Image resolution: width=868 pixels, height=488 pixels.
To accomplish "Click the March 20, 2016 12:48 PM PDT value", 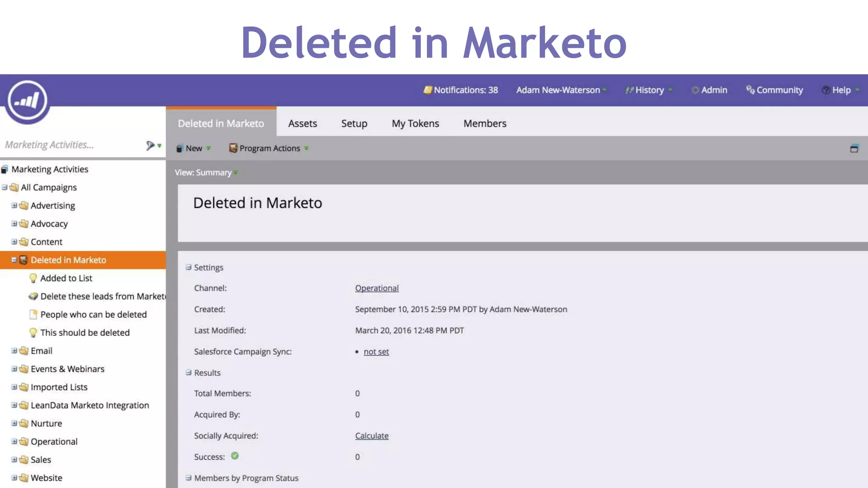I will [x=409, y=330].
